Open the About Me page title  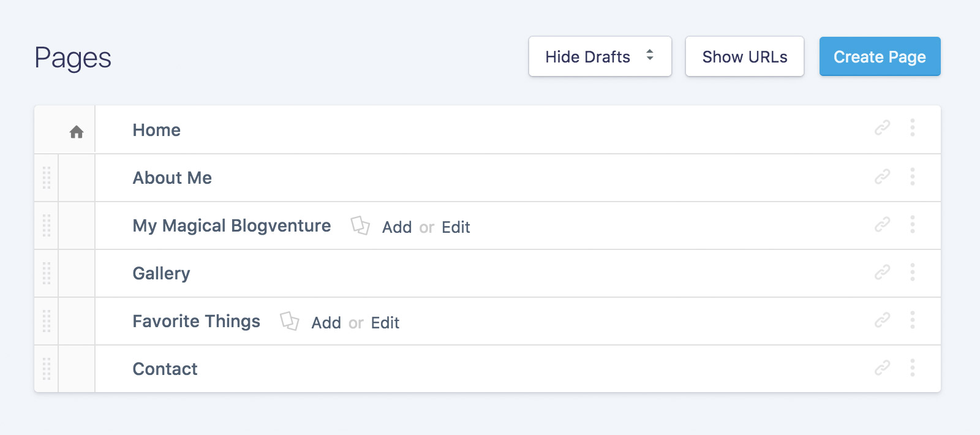(x=172, y=178)
